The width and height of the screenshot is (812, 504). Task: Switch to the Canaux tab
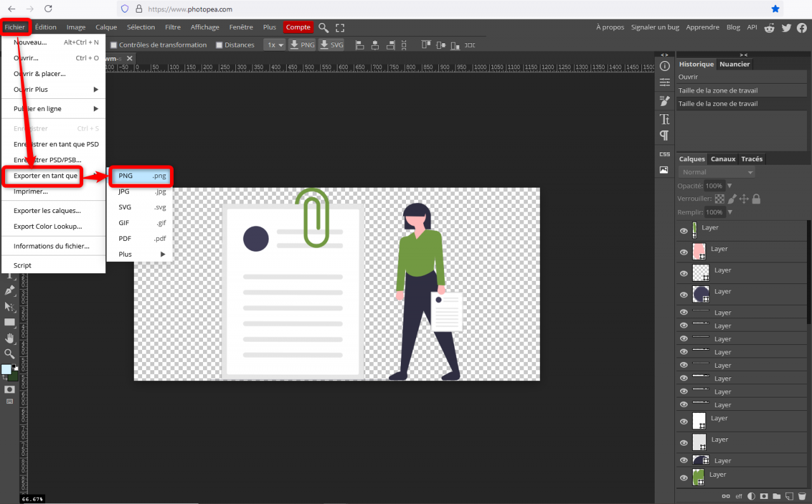coord(723,159)
